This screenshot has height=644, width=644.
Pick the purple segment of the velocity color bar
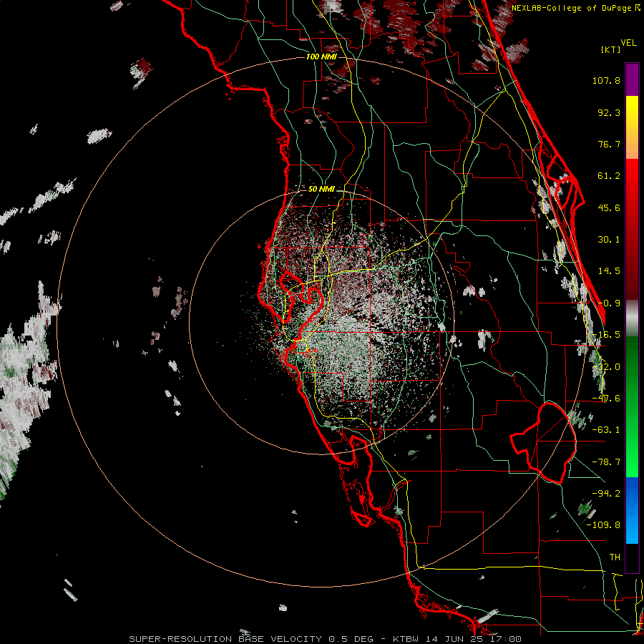click(x=632, y=79)
